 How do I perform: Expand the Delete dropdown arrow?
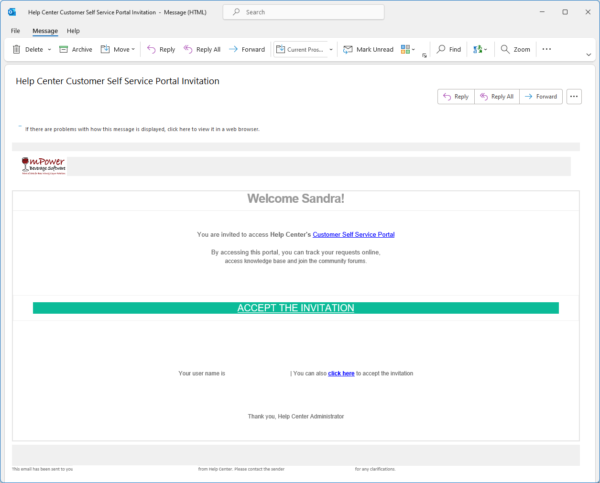(x=49, y=49)
